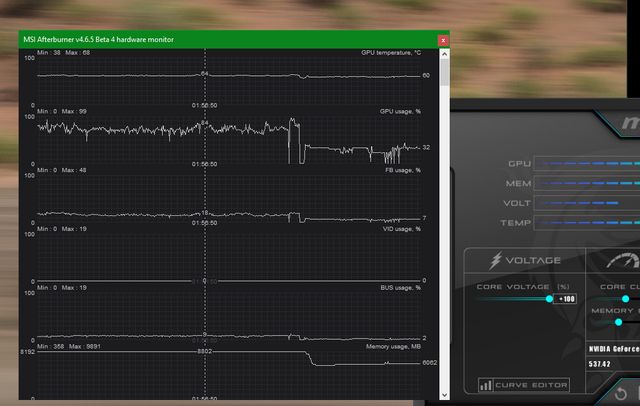Screen dimensions: 640x406
Task: Open the Curve Editor
Action: pos(533,385)
